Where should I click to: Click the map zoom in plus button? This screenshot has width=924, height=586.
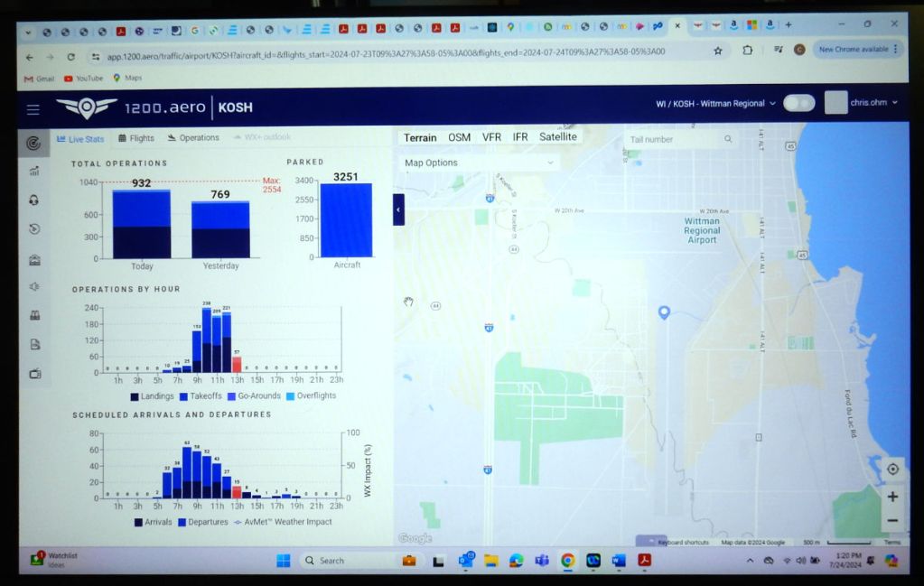(892, 497)
